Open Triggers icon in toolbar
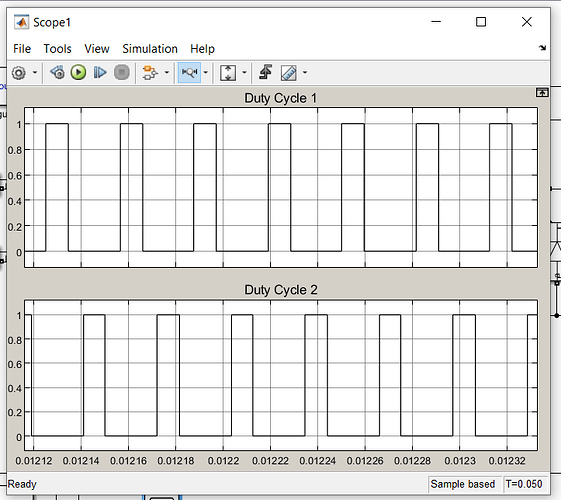Image resolution: width=561 pixels, height=500 pixels. 265,72
